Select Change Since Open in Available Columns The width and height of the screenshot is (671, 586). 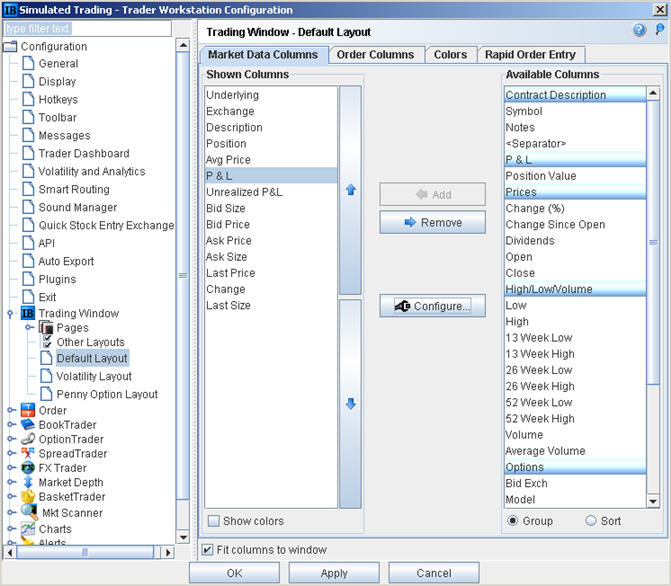click(575, 224)
